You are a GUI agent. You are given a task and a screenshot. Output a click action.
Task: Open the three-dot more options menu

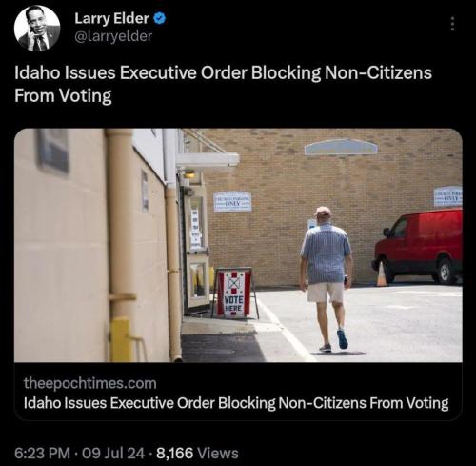tap(453, 24)
